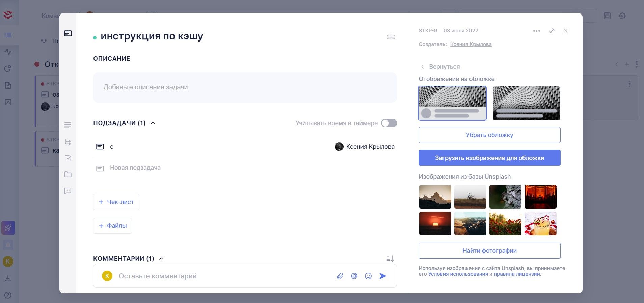Jump to files folder icon in modal sidebar
Screen dimensions: 644x303
click(68, 174)
